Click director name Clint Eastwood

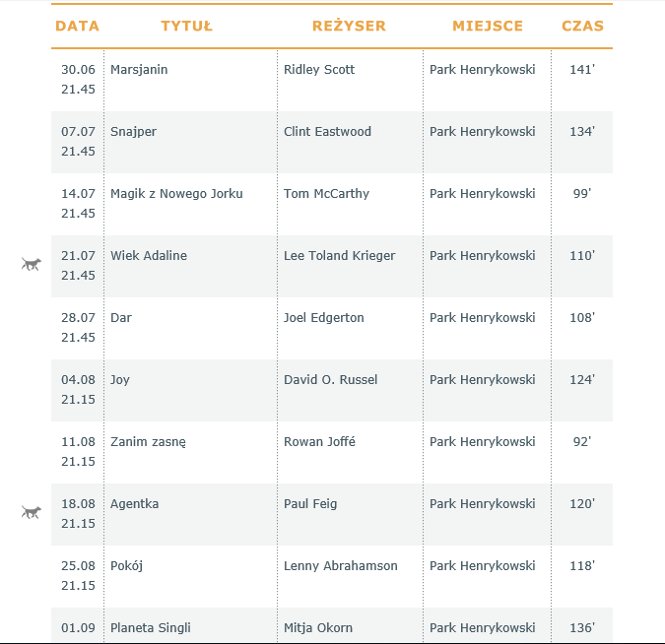(327, 131)
